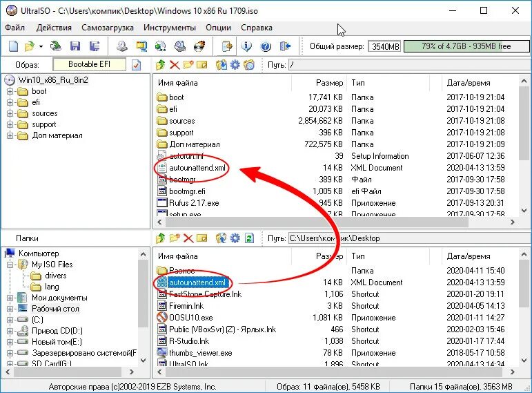Click gear icon in local folder toolbar
The height and width of the screenshot is (393, 532).
pos(235,238)
